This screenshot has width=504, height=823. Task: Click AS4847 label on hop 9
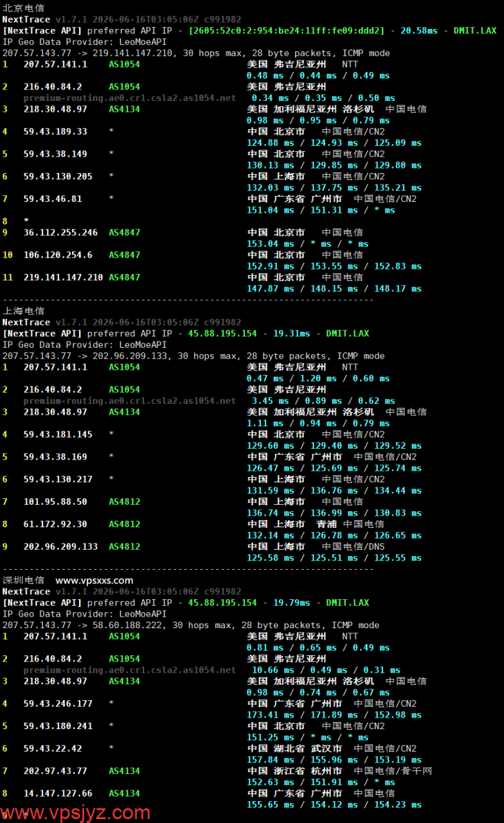pyautogui.click(x=124, y=232)
